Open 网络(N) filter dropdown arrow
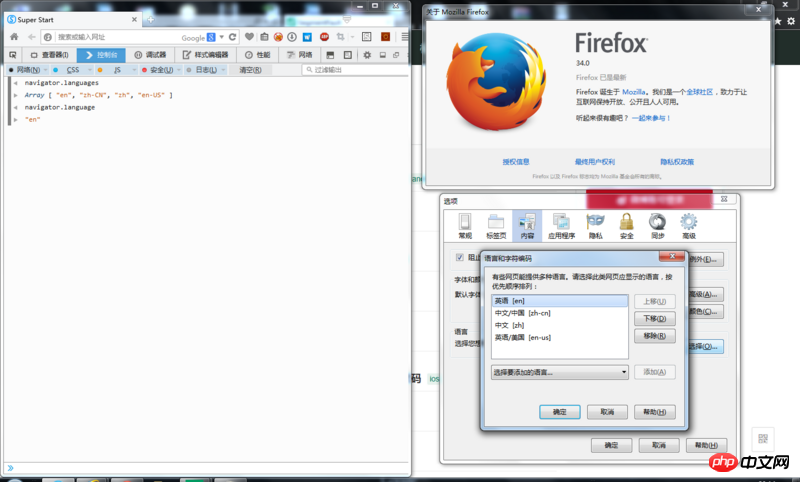Image resolution: width=800 pixels, height=482 pixels. pos(45,70)
